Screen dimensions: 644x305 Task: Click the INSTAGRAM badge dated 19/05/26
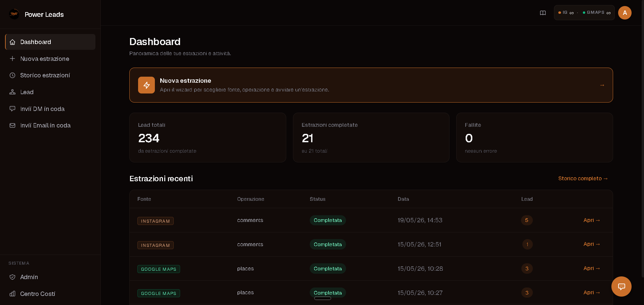click(156, 221)
